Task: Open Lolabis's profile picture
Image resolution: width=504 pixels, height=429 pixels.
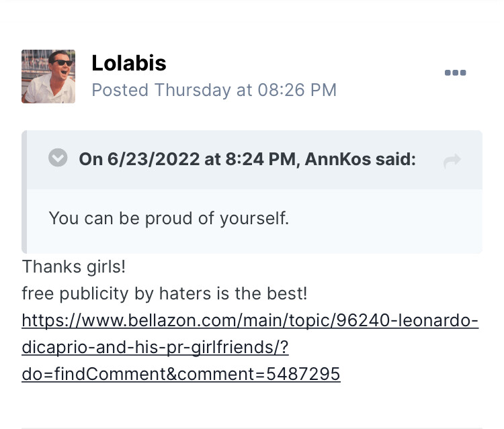Action: click(48, 77)
